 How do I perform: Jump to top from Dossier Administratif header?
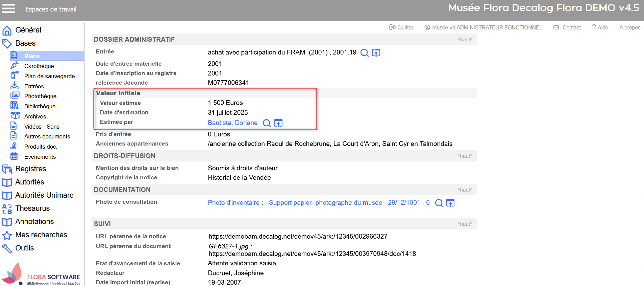click(465, 40)
